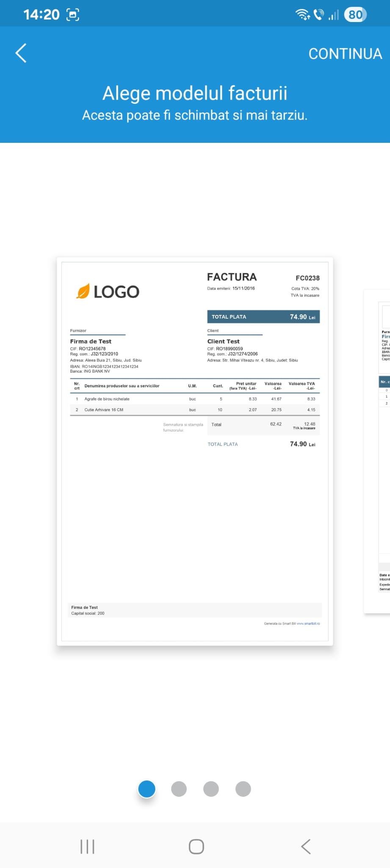
Task: Select the first blue page indicator dot
Action: point(147,789)
